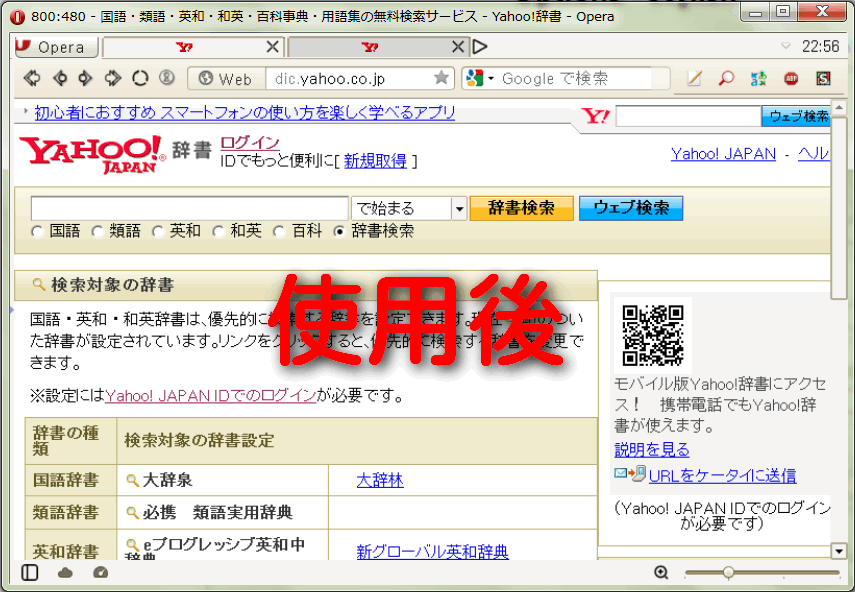The image size is (855, 592).
Task: Click the Yahoo Y! logo by web search
Action: point(595,116)
